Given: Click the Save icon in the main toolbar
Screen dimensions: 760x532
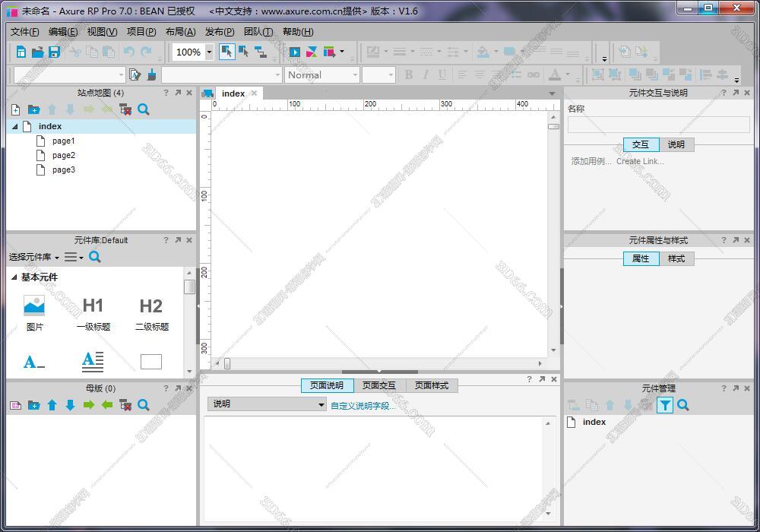Looking at the screenshot, I should 53,52.
